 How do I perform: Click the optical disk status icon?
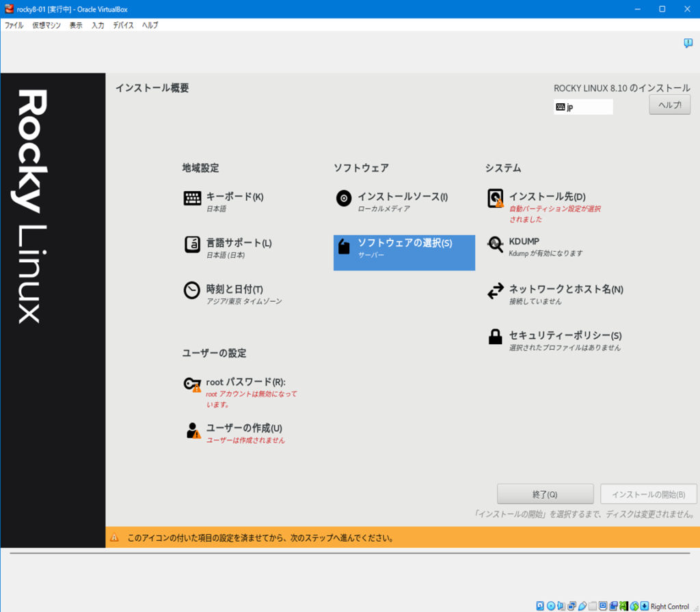[x=551, y=606]
